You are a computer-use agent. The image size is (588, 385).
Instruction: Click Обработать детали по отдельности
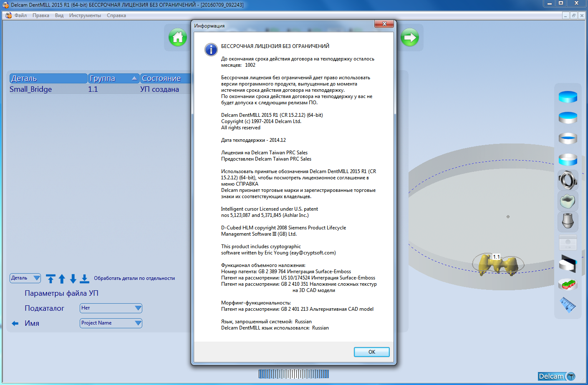pyautogui.click(x=134, y=278)
